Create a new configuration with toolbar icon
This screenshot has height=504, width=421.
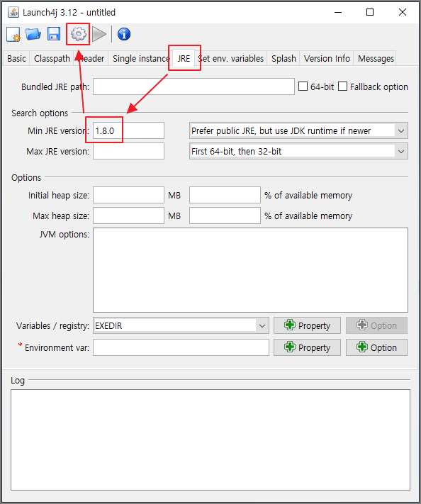click(13, 34)
